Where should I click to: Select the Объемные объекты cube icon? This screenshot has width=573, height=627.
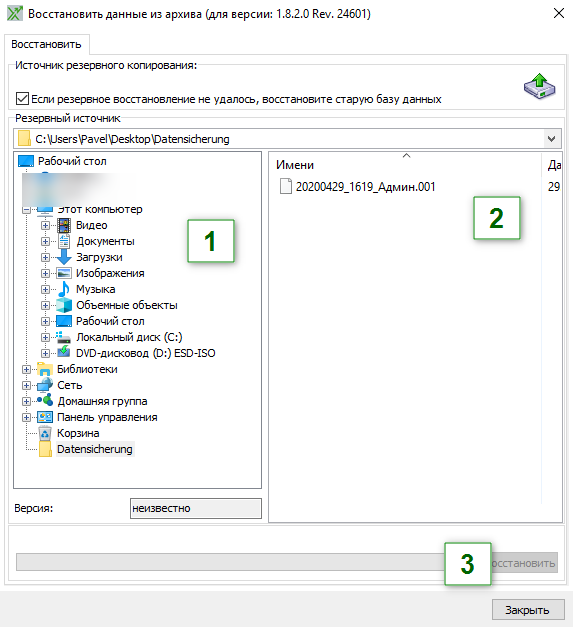coord(64,305)
